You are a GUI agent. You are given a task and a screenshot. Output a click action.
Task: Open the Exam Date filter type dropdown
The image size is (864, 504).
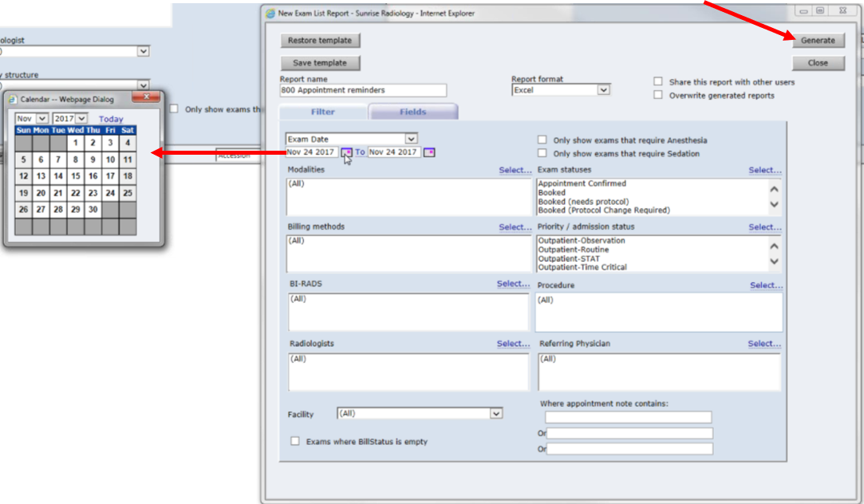[411, 139]
